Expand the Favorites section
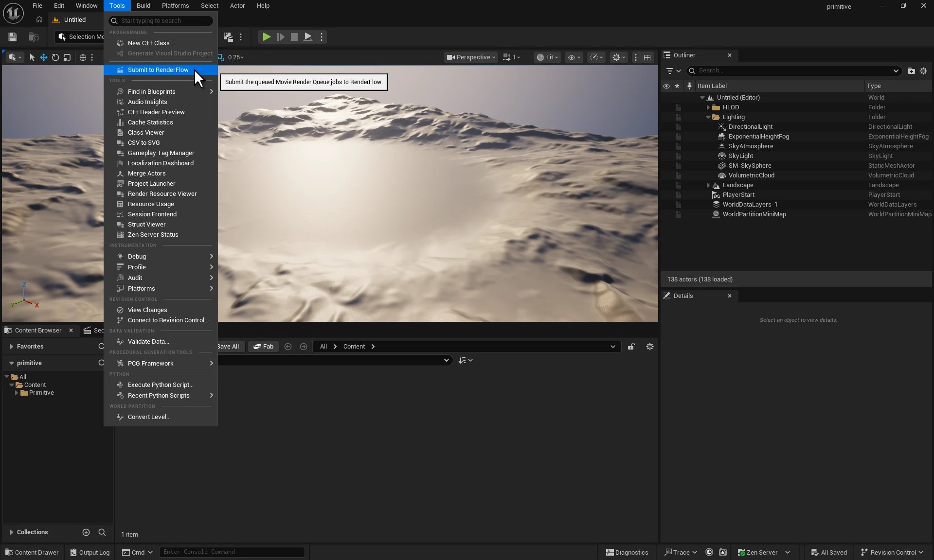934x560 pixels. coord(12,347)
